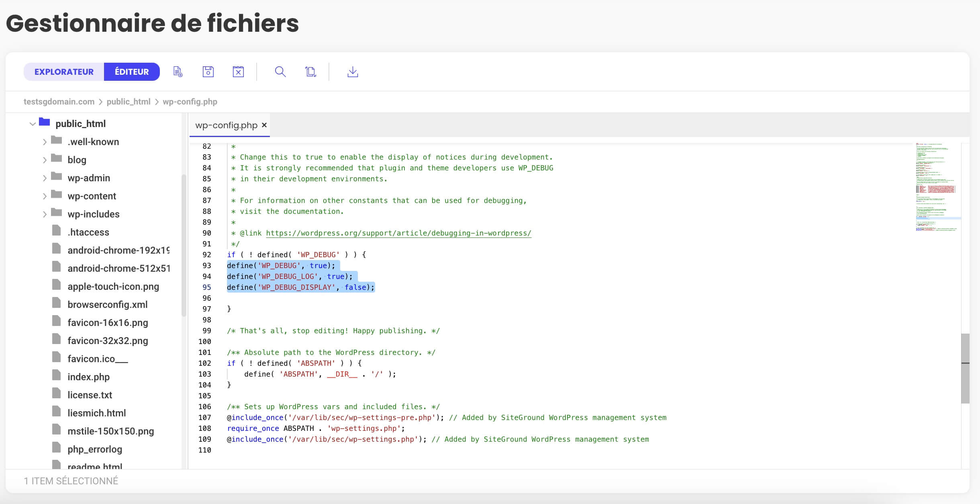
Task: Open public_html in the breadcrumb
Action: (129, 102)
